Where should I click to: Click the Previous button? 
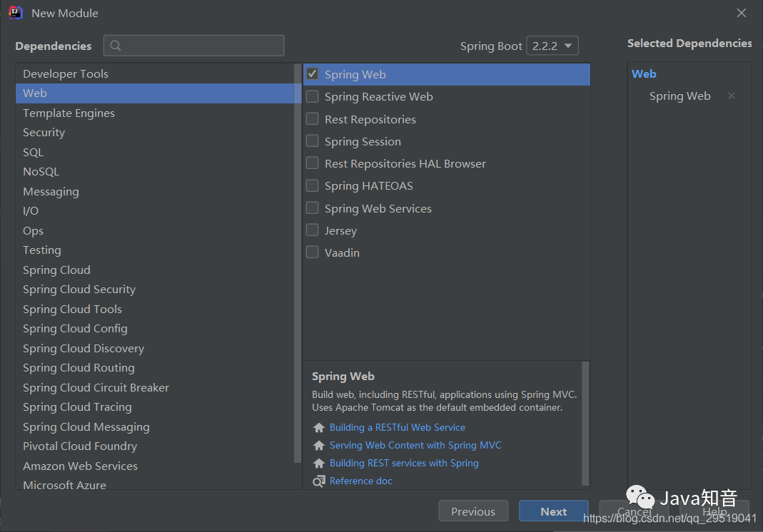(473, 511)
